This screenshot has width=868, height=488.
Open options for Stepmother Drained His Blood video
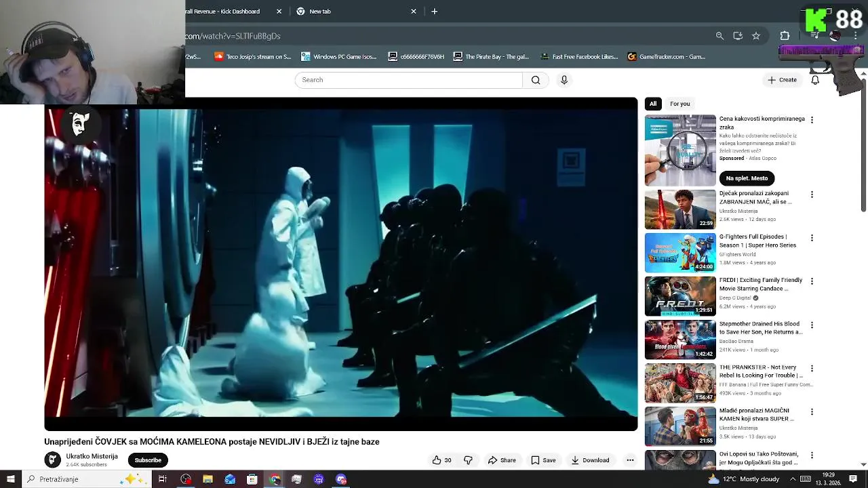pos(812,325)
